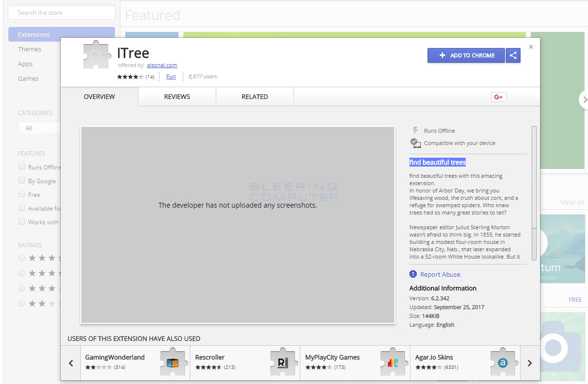
Task: Click the Size 144KiB text
Action: pyautogui.click(x=425, y=316)
